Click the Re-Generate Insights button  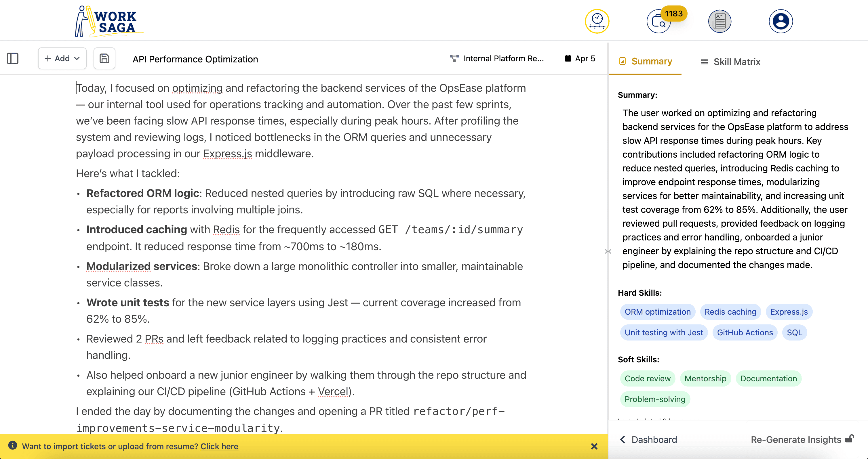[x=802, y=439]
